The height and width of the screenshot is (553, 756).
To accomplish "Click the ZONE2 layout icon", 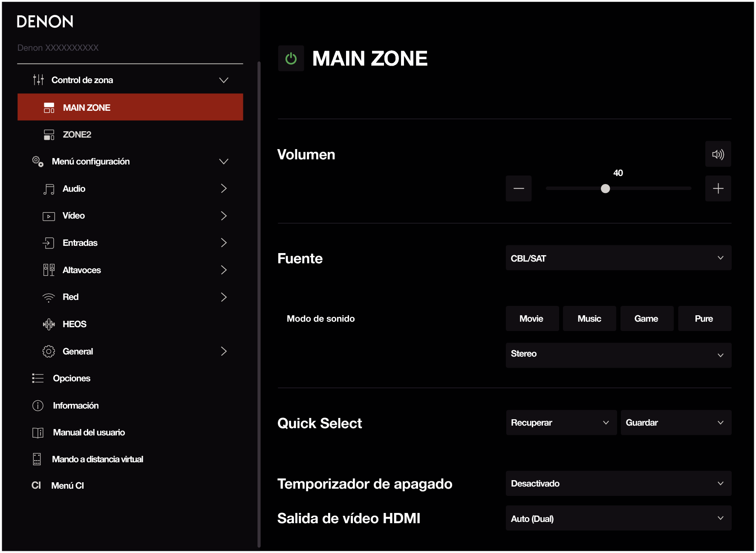I will pyautogui.click(x=49, y=135).
